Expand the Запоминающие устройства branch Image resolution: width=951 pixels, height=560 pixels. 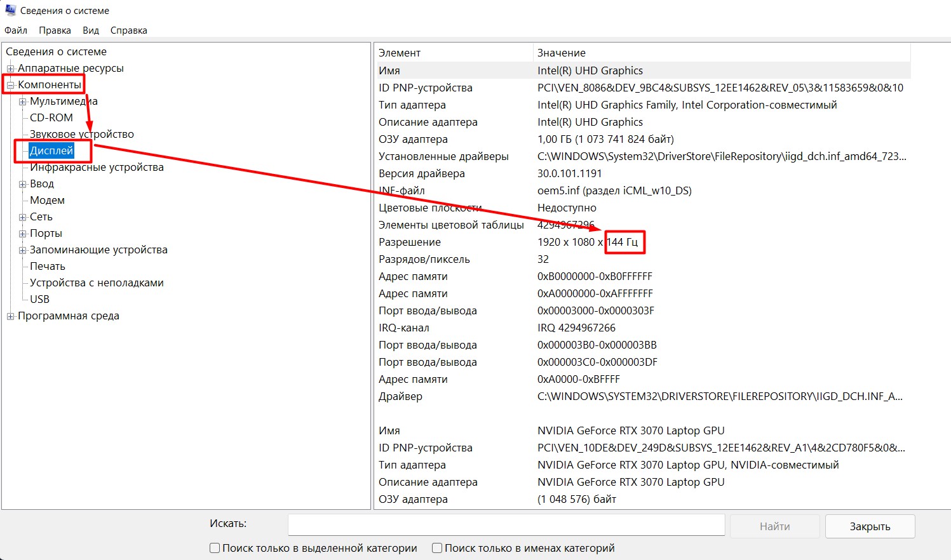(x=23, y=250)
